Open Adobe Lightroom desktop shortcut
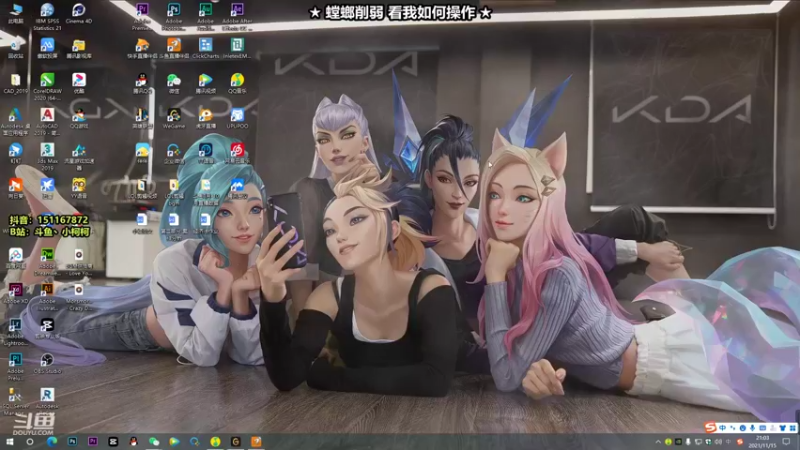The image size is (800, 450). 16,332
